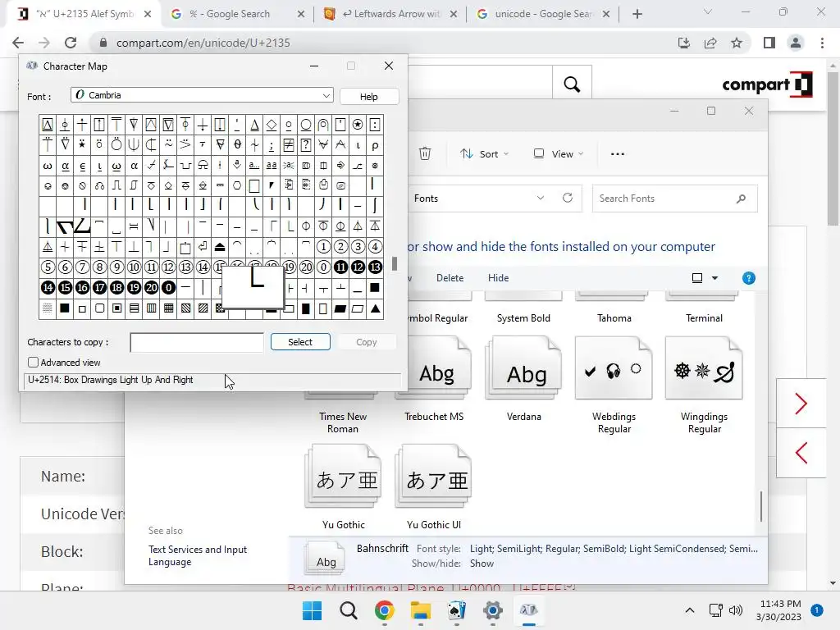Open the change view layout dropdown arrow
The width and height of the screenshot is (840, 630).
[714, 278]
